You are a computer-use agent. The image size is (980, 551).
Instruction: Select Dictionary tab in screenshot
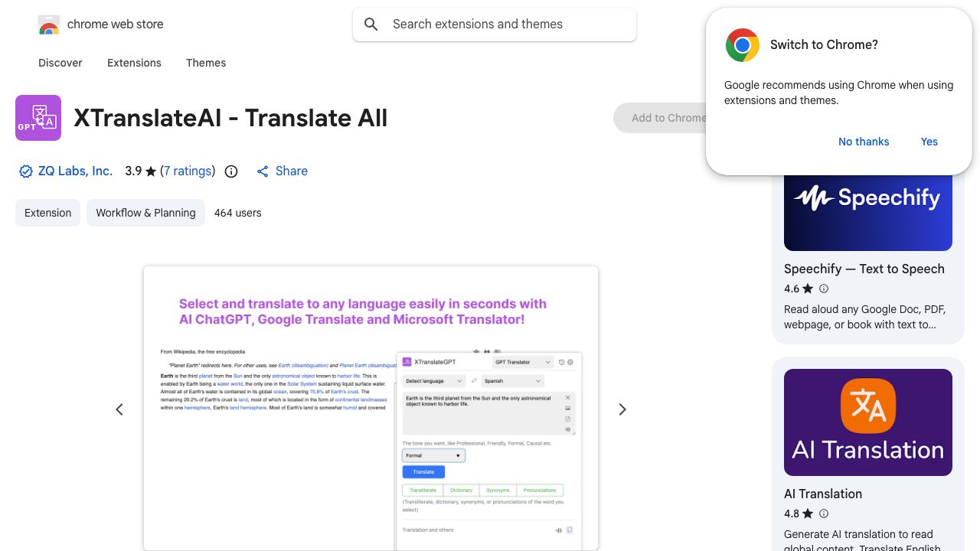[x=461, y=491]
